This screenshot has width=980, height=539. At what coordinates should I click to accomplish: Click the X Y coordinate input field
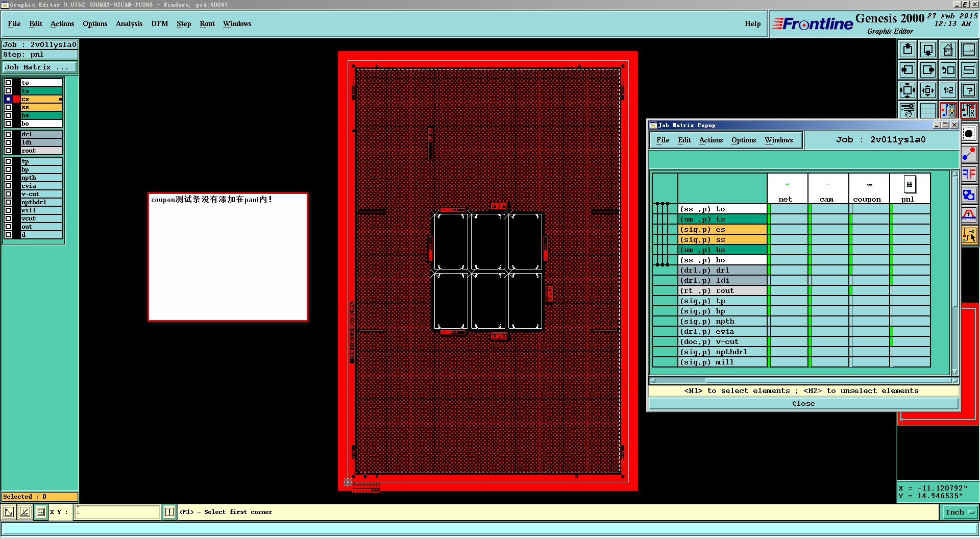(117, 512)
